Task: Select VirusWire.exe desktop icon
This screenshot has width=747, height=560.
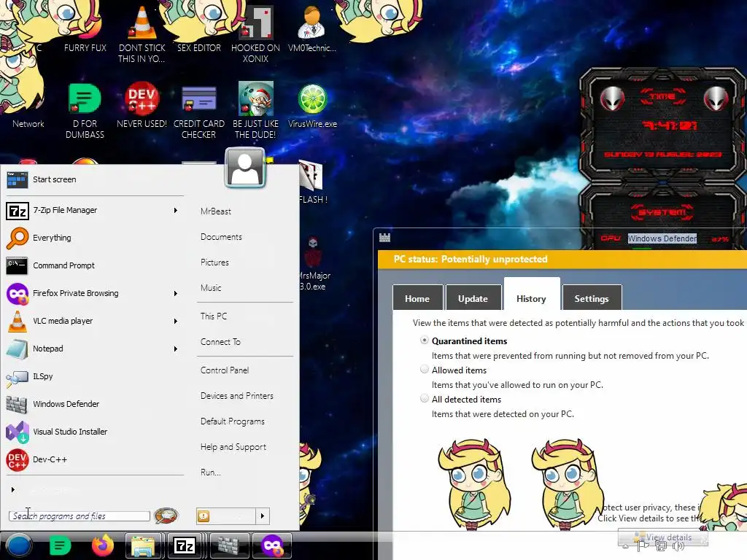Action: coord(312,106)
